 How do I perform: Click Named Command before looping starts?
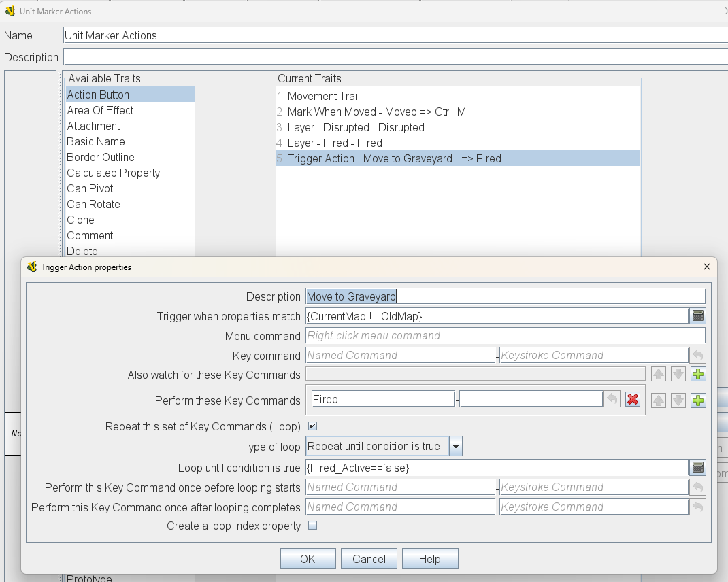pos(400,487)
